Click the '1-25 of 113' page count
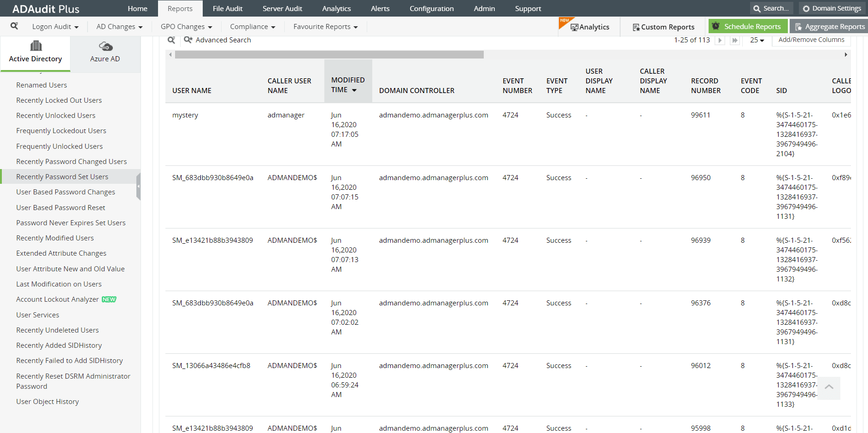 pyautogui.click(x=692, y=40)
